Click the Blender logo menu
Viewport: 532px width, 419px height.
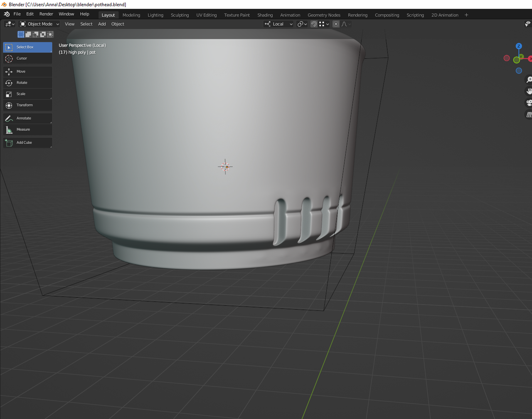tap(7, 14)
